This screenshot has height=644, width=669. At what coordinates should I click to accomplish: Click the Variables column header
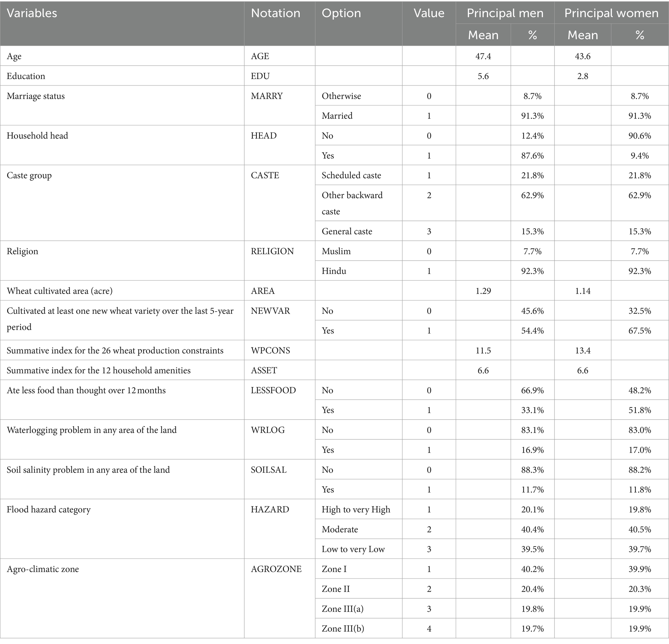point(32,13)
